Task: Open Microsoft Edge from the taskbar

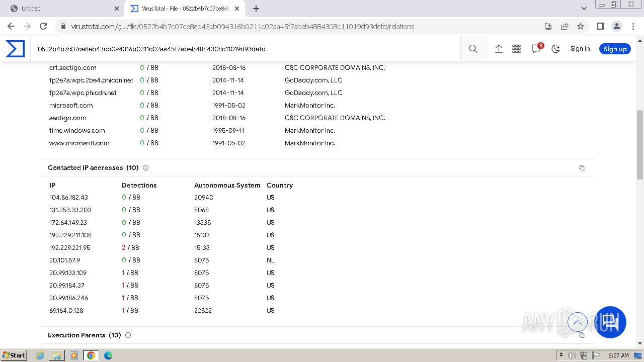Action: 108,355
